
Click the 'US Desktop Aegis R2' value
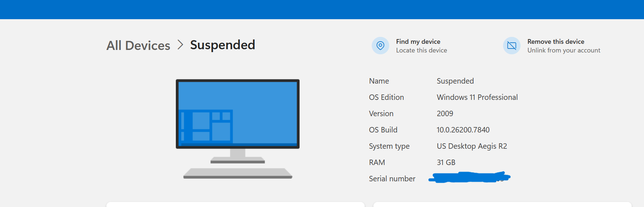[472, 146]
